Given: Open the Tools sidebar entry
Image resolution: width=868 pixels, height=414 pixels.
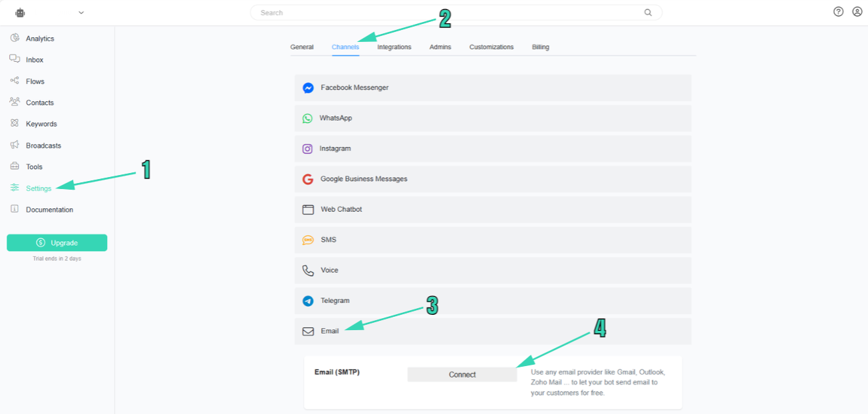Looking at the screenshot, I should pos(34,166).
